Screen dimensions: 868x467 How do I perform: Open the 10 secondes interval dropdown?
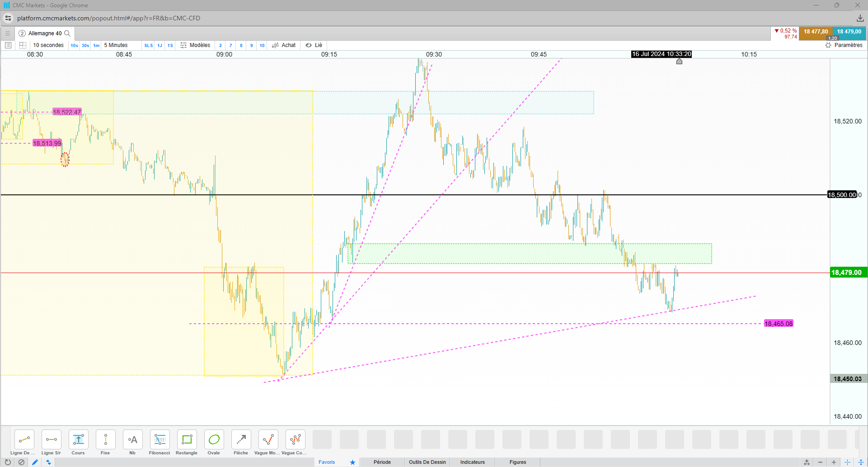(x=48, y=45)
